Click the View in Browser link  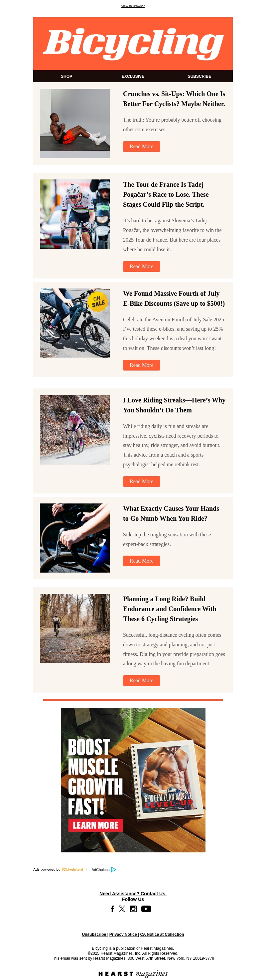(133, 6)
